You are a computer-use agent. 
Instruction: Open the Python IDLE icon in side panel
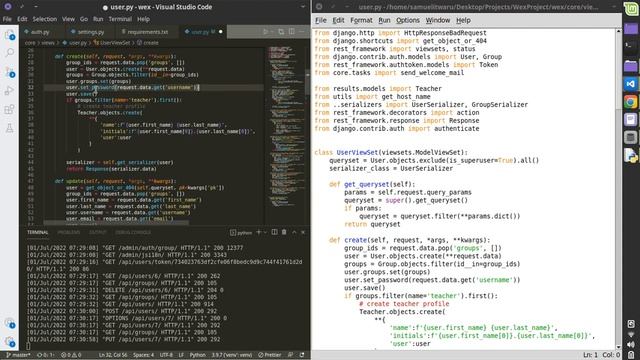tap(631, 156)
